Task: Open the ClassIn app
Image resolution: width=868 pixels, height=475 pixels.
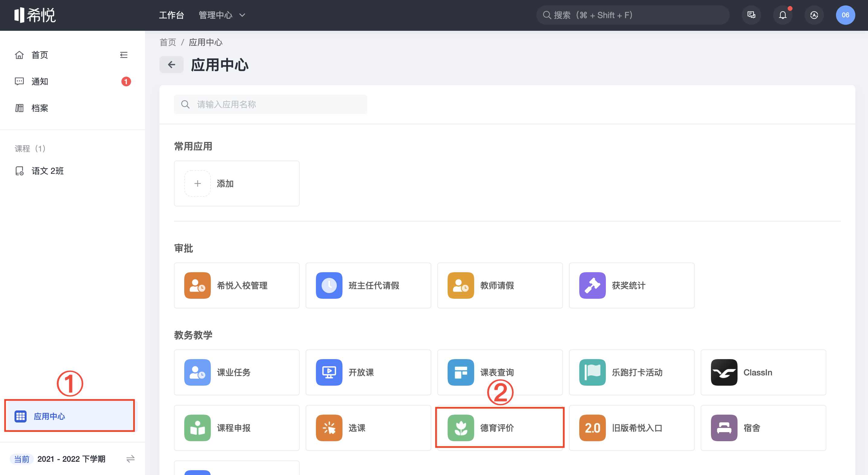Action: point(764,372)
